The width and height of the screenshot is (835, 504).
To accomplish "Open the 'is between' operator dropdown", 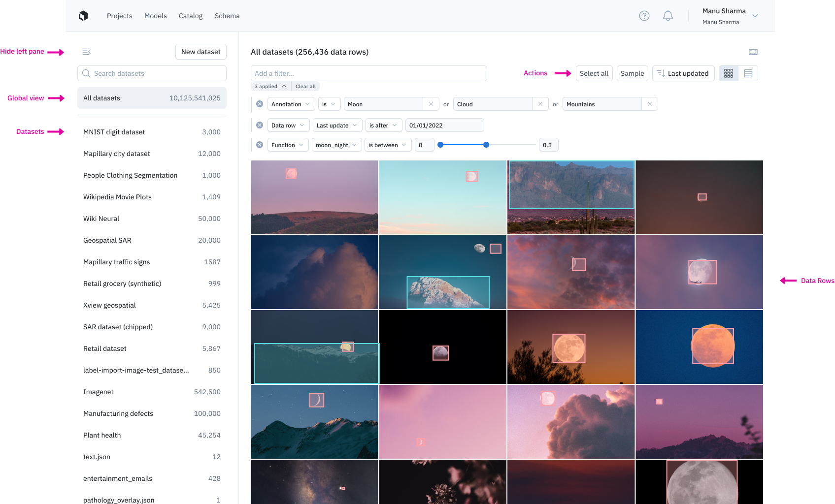I will pos(388,145).
